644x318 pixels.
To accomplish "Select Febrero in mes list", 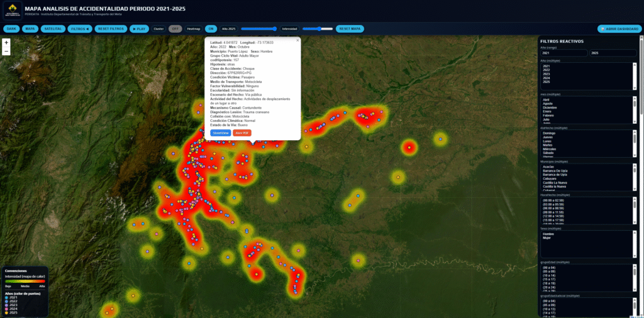I will 587,115.
